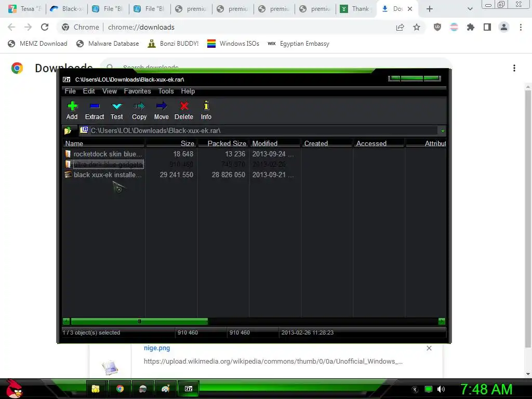Click the uBlock Origin extension icon

coord(437,27)
